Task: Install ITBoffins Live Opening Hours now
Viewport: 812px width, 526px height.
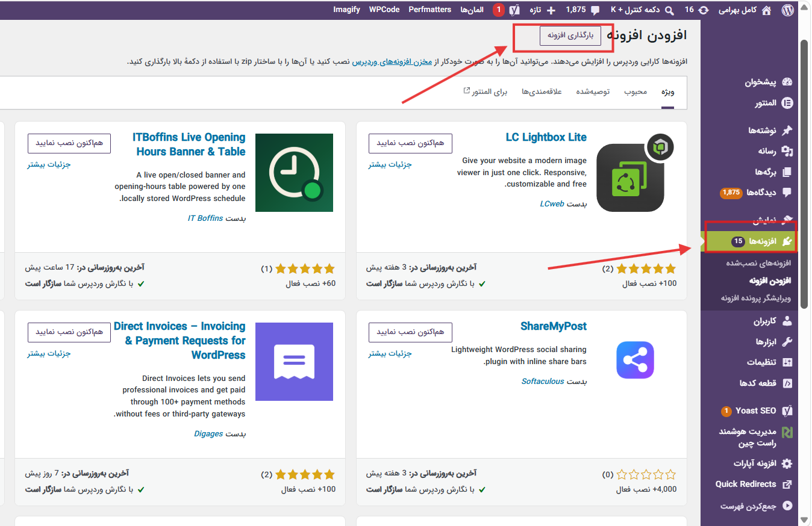Action: pyautogui.click(x=69, y=143)
